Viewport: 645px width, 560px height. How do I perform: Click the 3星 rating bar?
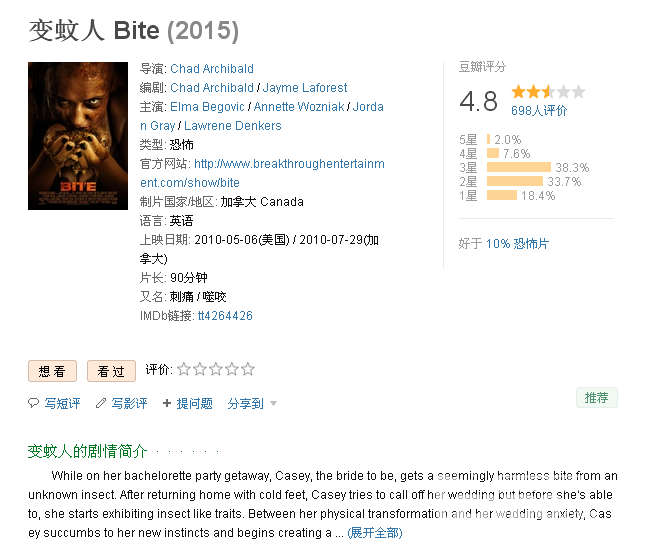pos(519,167)
